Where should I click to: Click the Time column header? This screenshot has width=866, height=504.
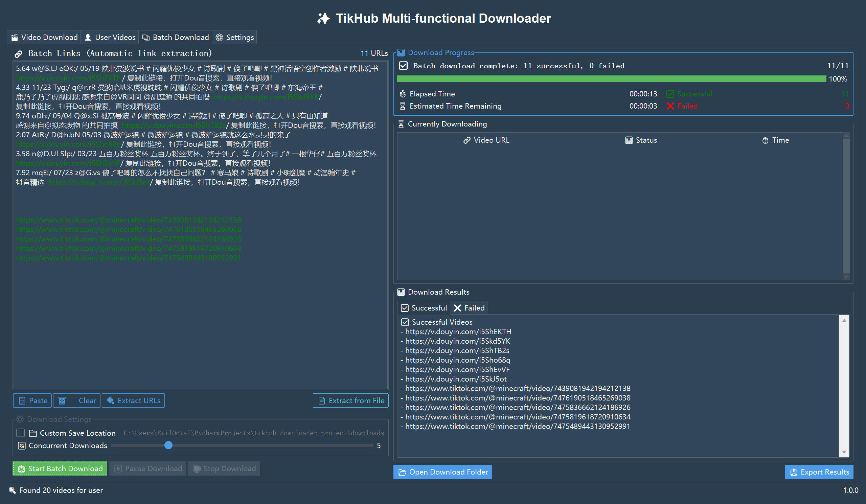(x=775, y=140)
